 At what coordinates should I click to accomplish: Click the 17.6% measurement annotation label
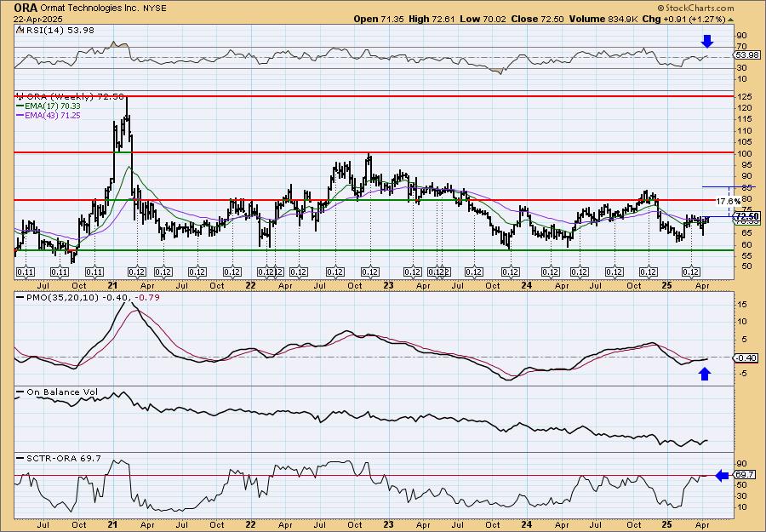click(x=729, y=201)
